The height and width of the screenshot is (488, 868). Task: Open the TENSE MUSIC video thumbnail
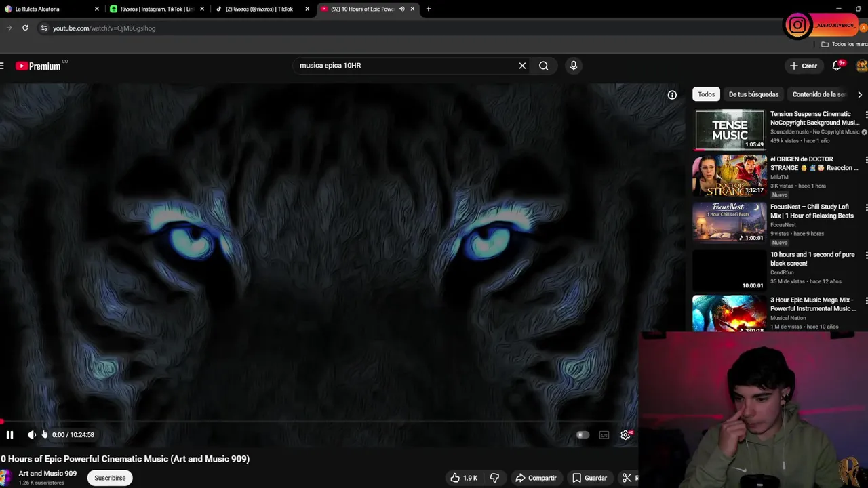(x=730, y=130)
